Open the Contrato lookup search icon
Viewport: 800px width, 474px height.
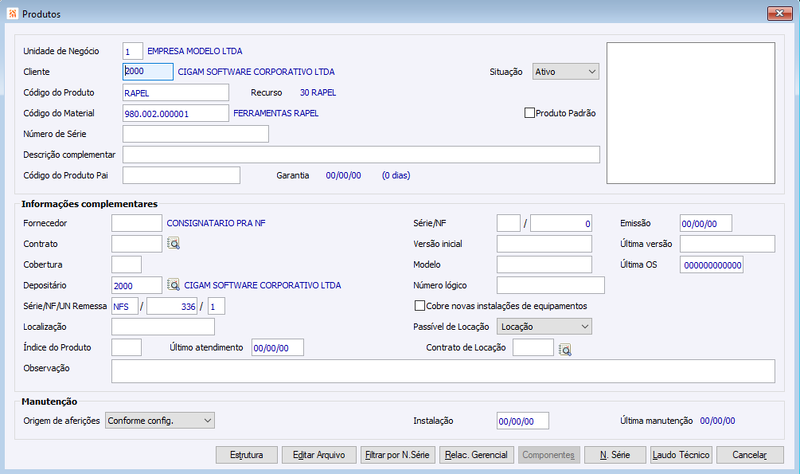point(173,244)
